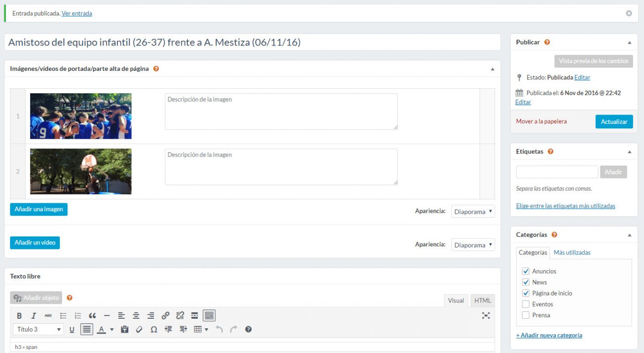Screen dimensions: 644x353
Task: Align text center
Action: (x=136, y=315)
